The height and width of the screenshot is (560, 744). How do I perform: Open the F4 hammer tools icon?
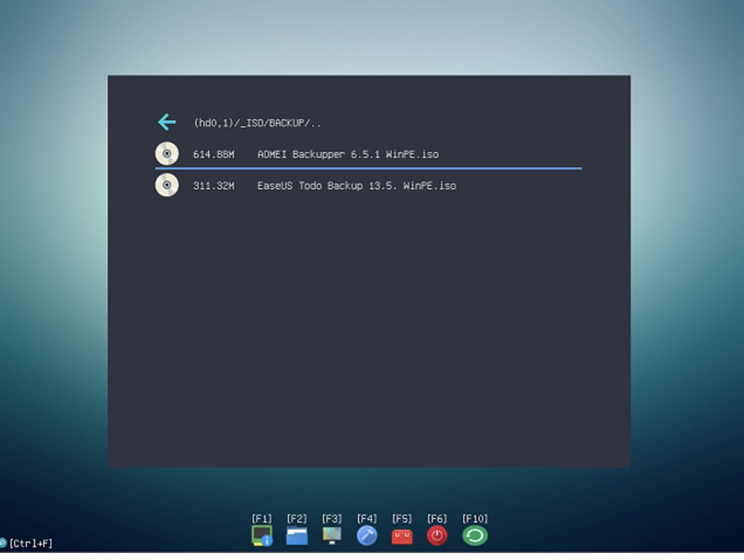(x=367, y=535)
